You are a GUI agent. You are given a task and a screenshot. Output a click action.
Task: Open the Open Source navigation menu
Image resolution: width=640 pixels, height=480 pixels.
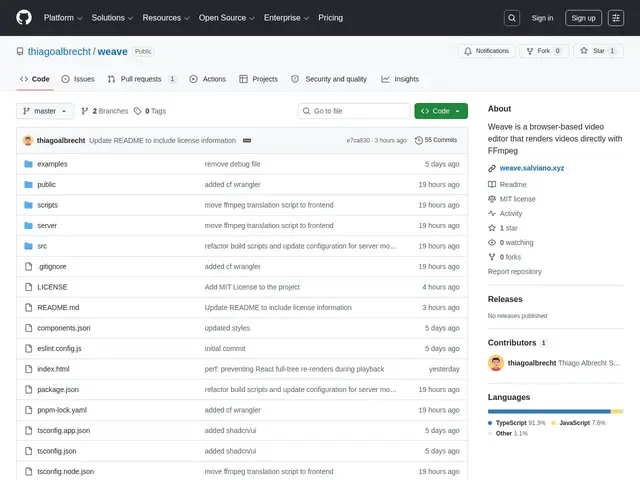click(227, 18)
